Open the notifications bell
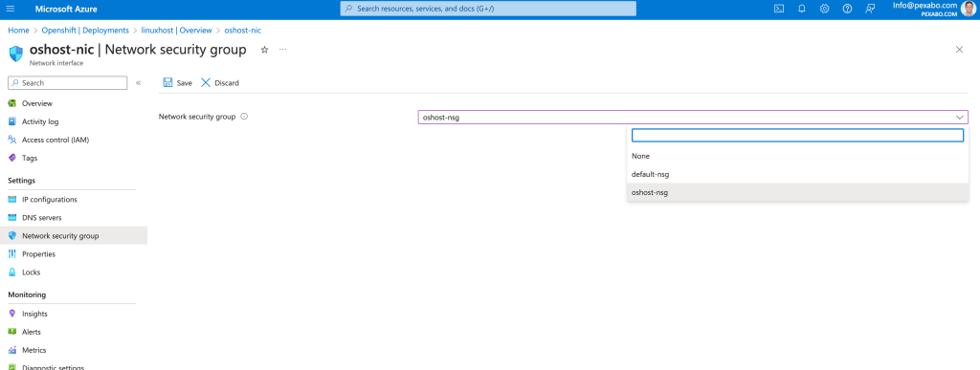 coord(802,9)
